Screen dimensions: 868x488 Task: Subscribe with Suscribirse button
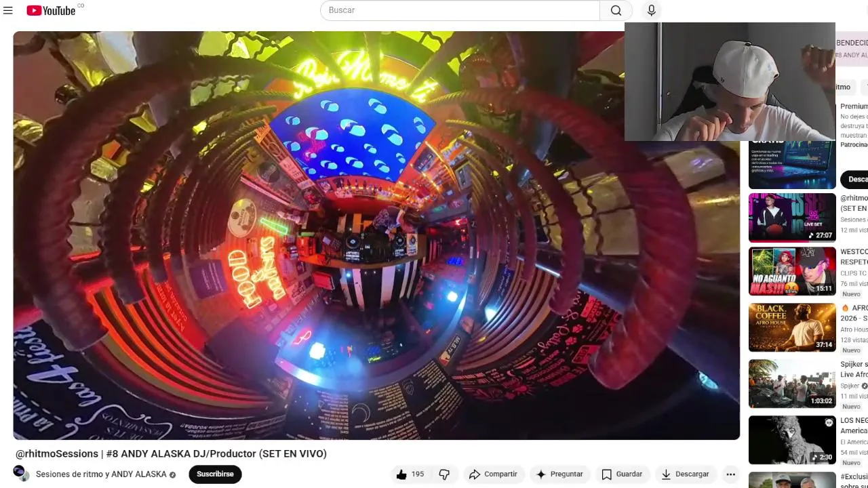[215, 474]
